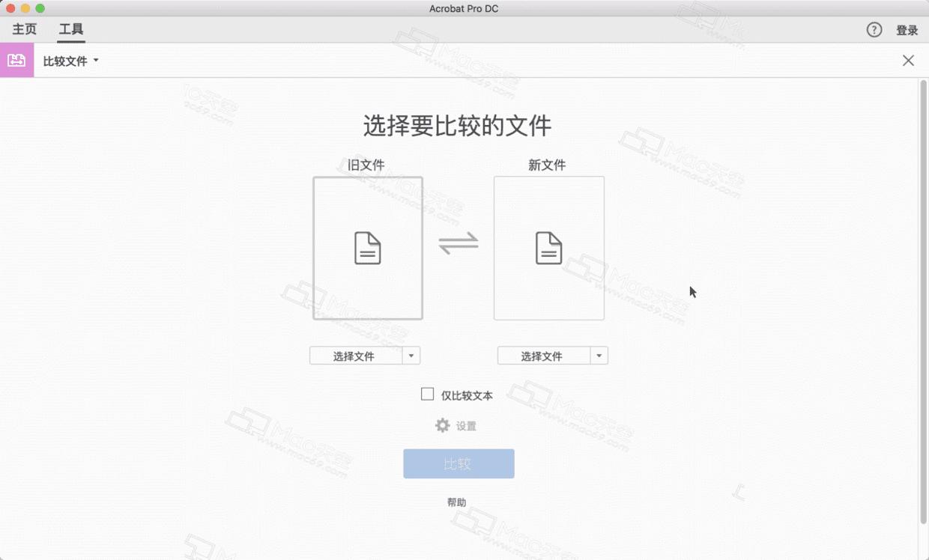Close the 比较文件 tool with the X icon
The width and height of the screenshot is (929, 560).
pos(908,61)
